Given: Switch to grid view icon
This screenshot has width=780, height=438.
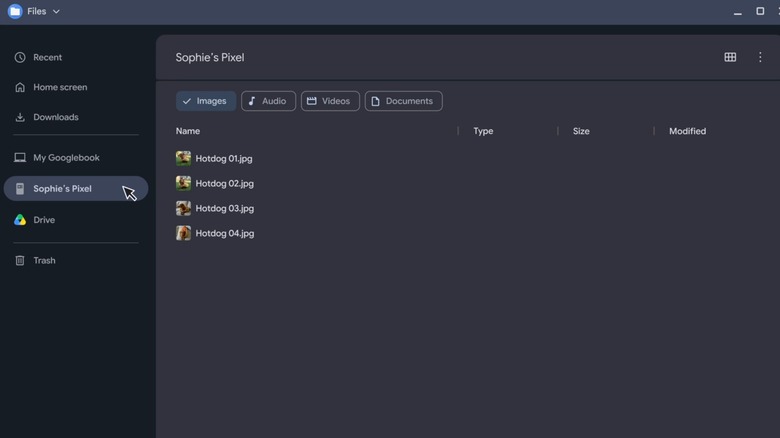Looking at the screenshot, I should tap(730, 57).
